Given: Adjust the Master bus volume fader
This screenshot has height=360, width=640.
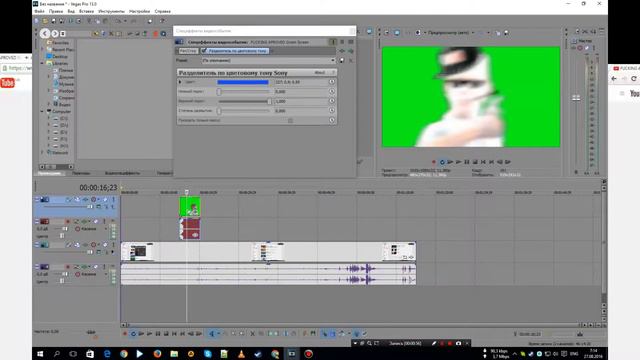Looking at the screenshot, I should [x=576, y=98].
